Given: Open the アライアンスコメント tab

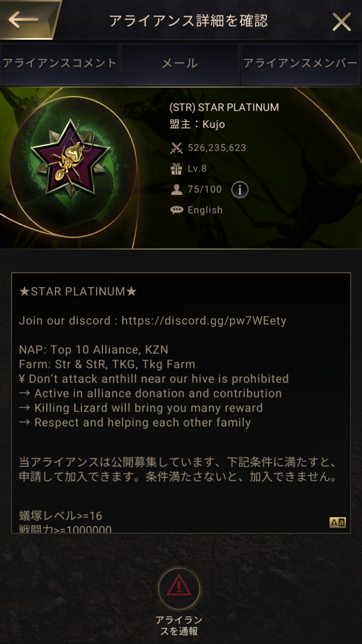Looking at the screenshot, I should pos(59,64).
